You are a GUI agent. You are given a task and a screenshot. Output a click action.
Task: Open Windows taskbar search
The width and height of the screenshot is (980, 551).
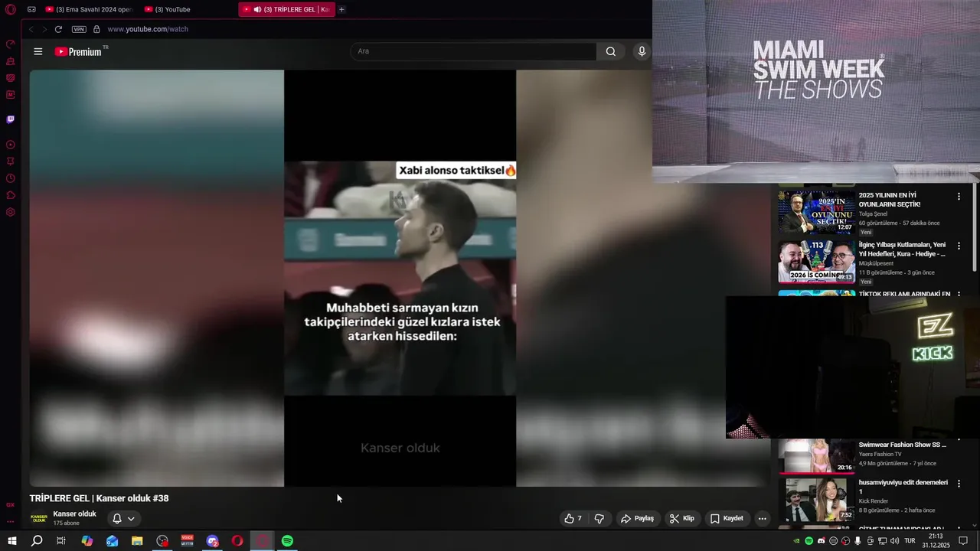pos(37,541)
